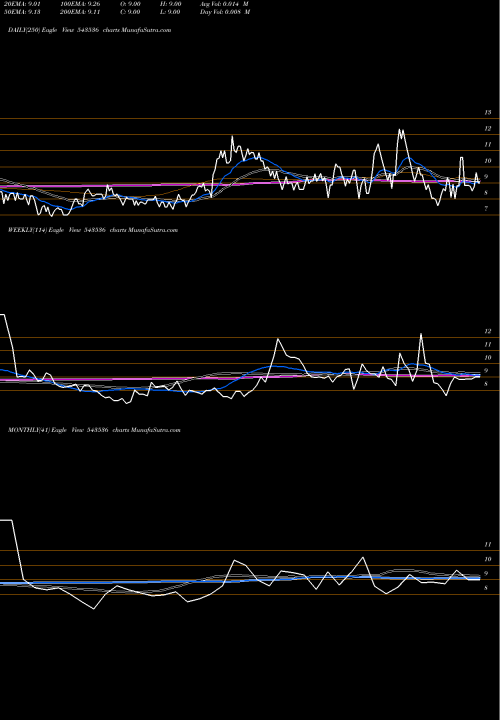Click the DAILY(250) chart title

(90, 30)
